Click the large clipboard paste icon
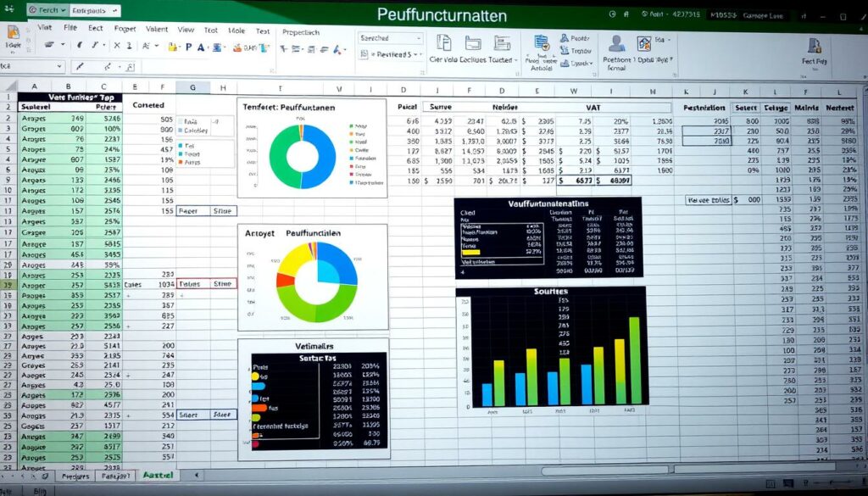Viewport: 868px width, 496px height. pos(12,32)
